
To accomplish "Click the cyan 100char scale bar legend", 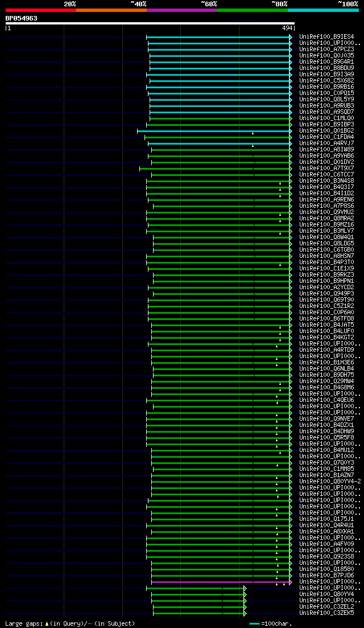I will [x=254, y=623].
